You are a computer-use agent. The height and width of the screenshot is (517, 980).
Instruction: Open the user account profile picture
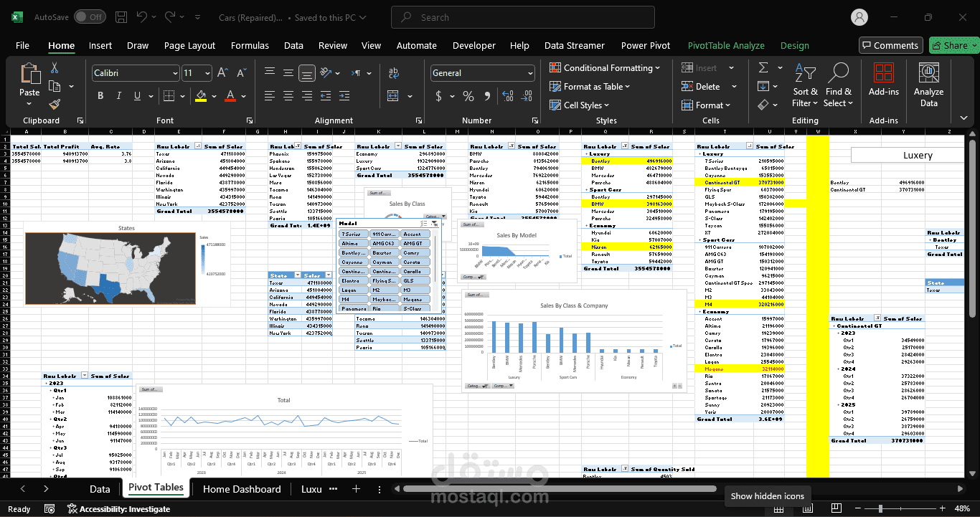[x=859, y=17]
